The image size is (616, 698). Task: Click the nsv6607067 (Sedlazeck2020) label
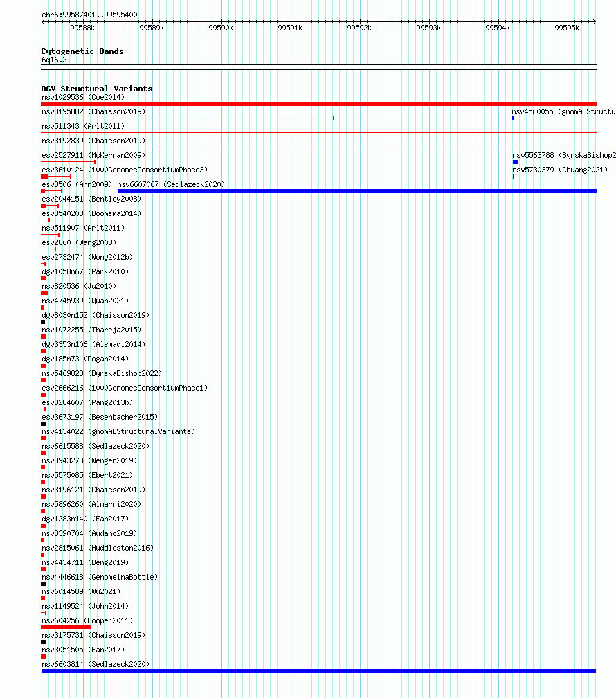[171, 184]
